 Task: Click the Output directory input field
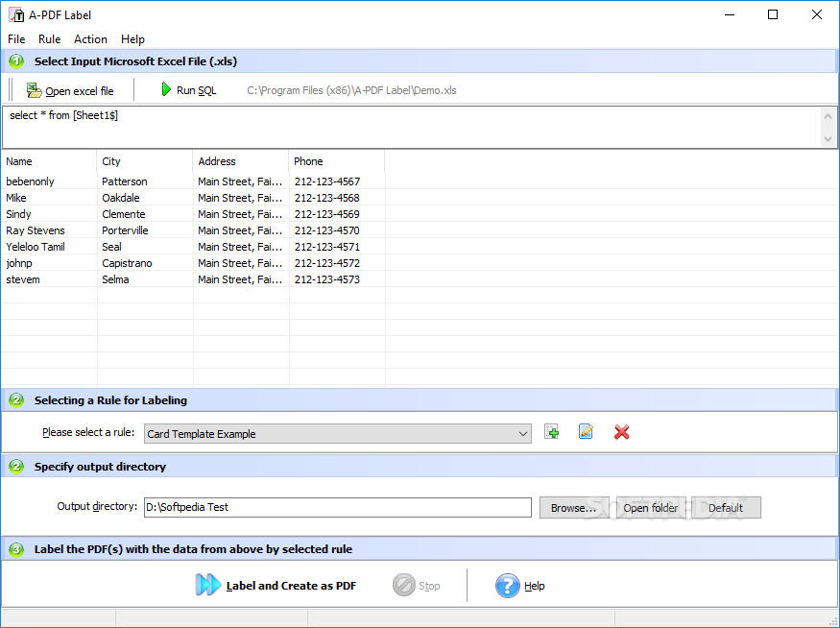pos(338,507)
